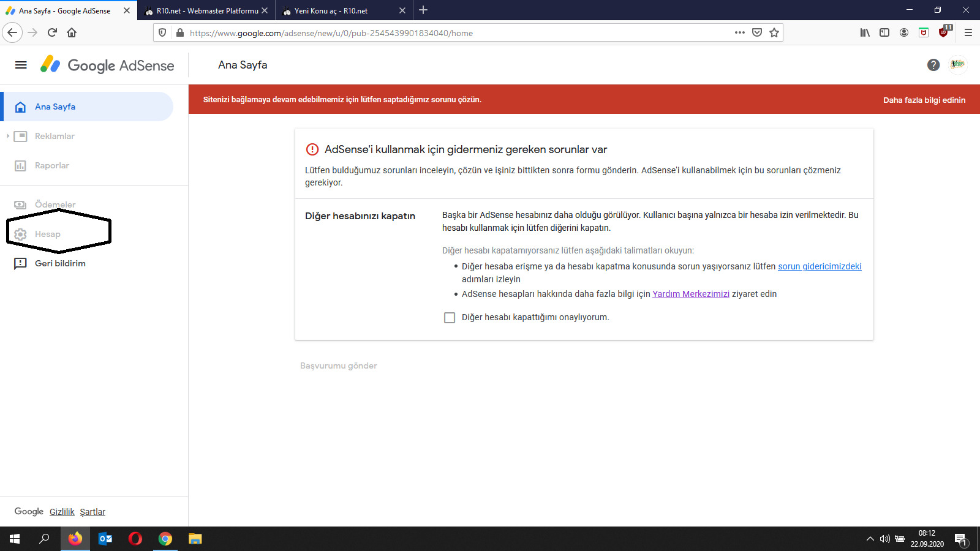
Task: Open the Windows Start menu
Action: pyautogui.click(x=15, y=539)
